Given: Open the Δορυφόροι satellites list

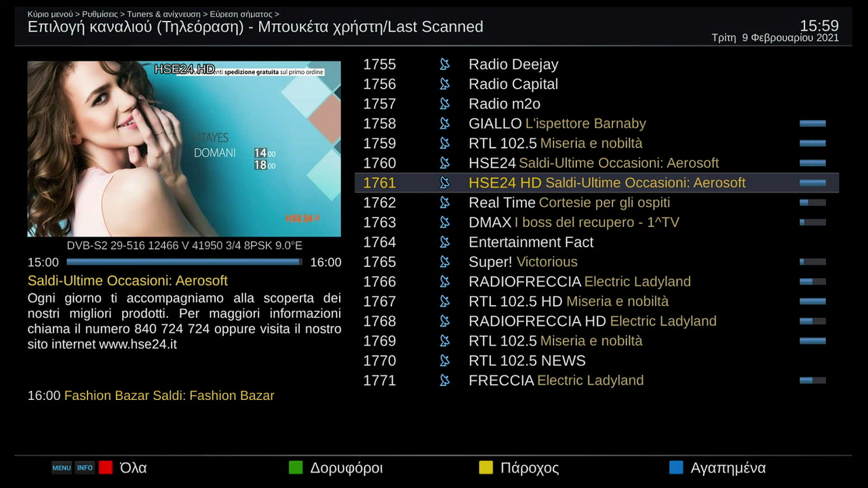Looking at the screenshot, I should click(336, 468).
